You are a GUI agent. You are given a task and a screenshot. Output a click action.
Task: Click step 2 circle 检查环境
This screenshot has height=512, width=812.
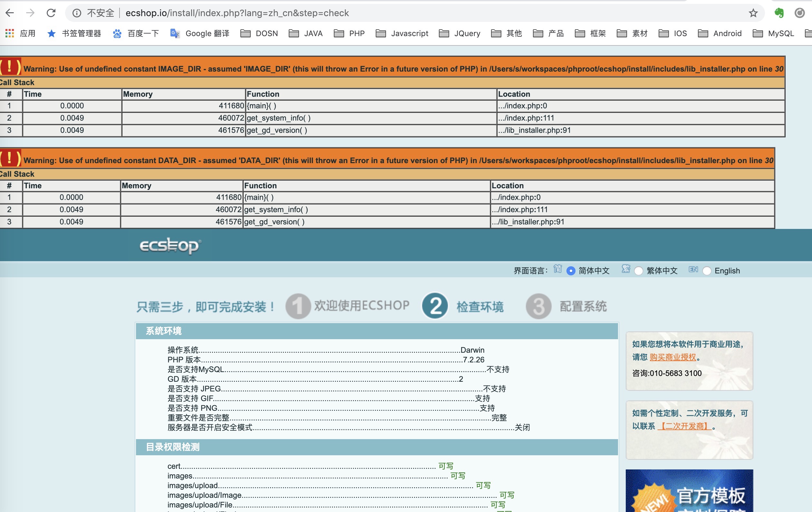click(435, 306)
